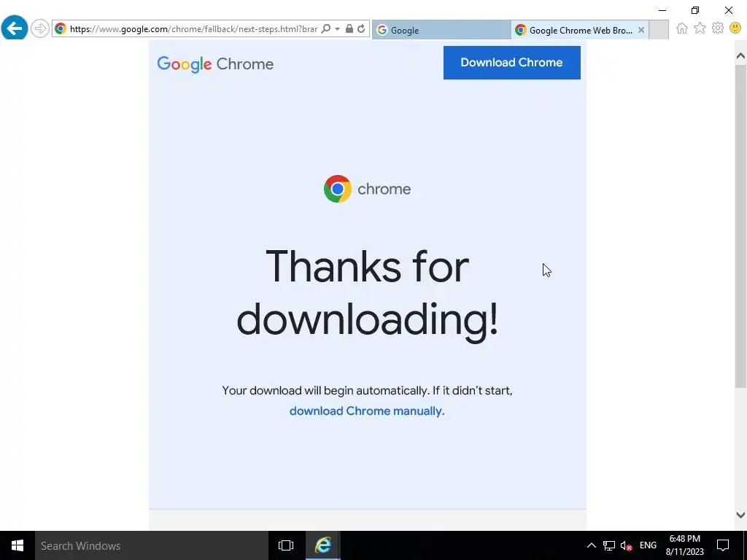Click the ENG language indicator
The image size is (747, 560).
[x=648, y=545]
